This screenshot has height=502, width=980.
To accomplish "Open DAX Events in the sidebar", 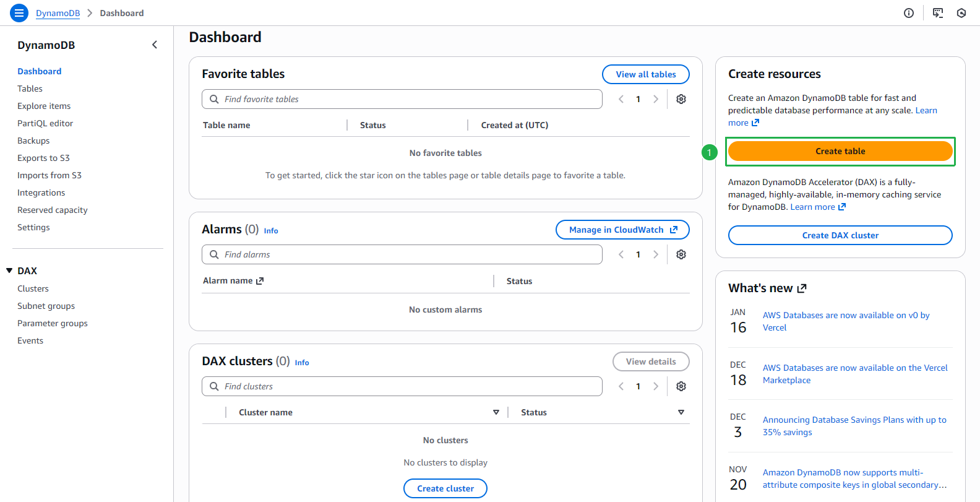I will click(30, 340).
